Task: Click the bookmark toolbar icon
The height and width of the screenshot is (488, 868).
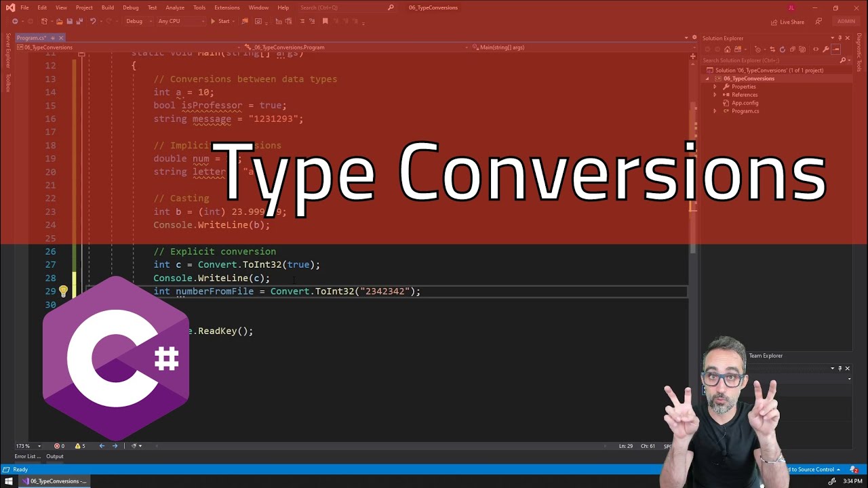Action: point(325,21)
